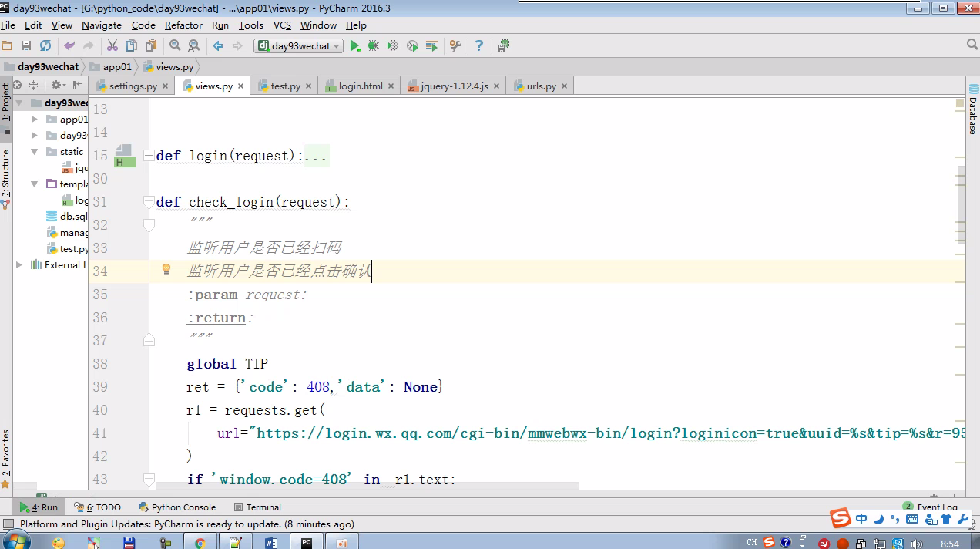The width and height of the screenshot is (980, 549).
Task: Open Help with the question mark icon
Action: (x=479, y=46)
